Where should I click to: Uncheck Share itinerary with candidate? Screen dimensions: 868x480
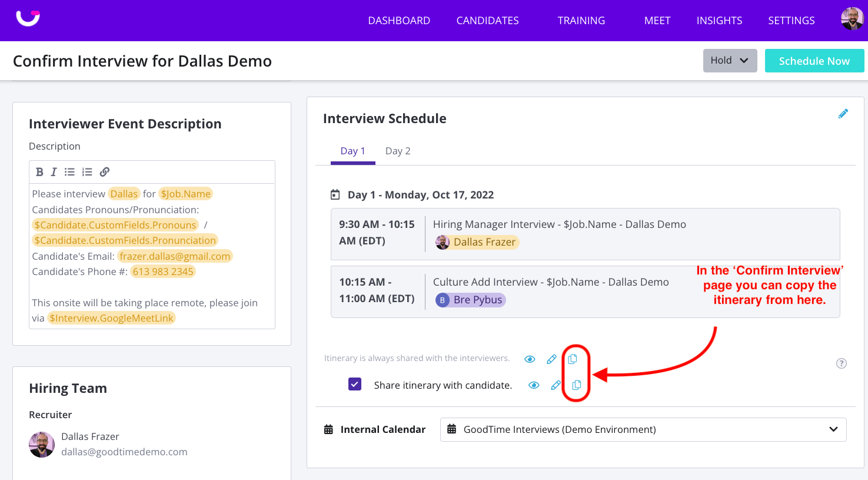click(355, 385)
